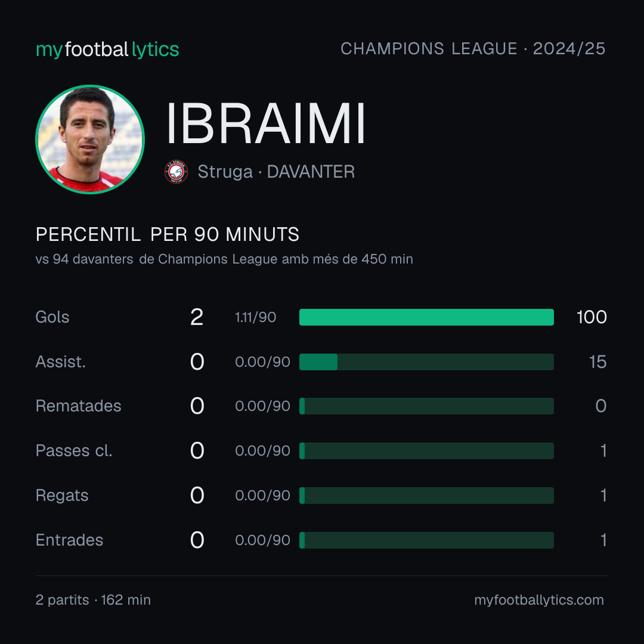
Task: Click the myfootballytics logo
Action: [107, 49]
